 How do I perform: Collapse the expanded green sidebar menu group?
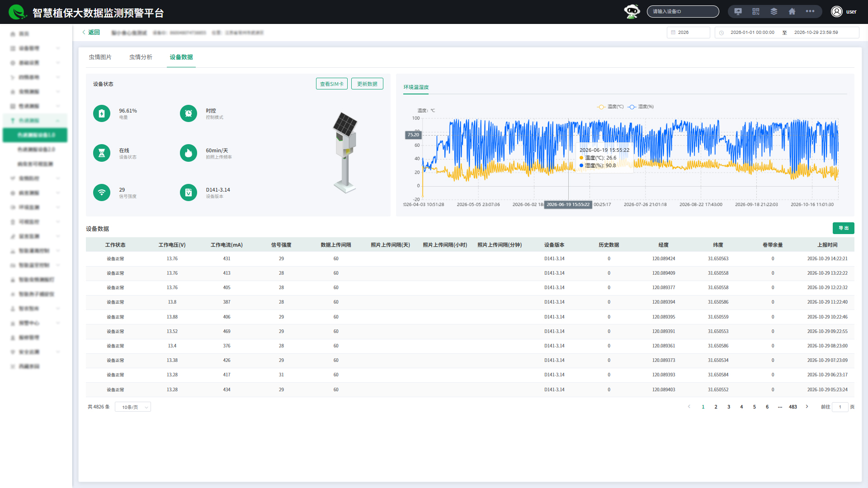click(x=35, y=121)
